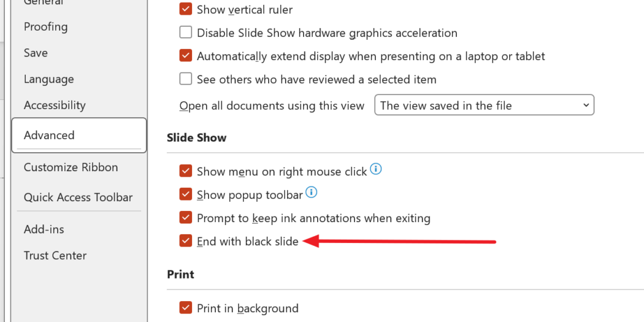Select the Language category
644x322 pixels.
pos(49,79)
